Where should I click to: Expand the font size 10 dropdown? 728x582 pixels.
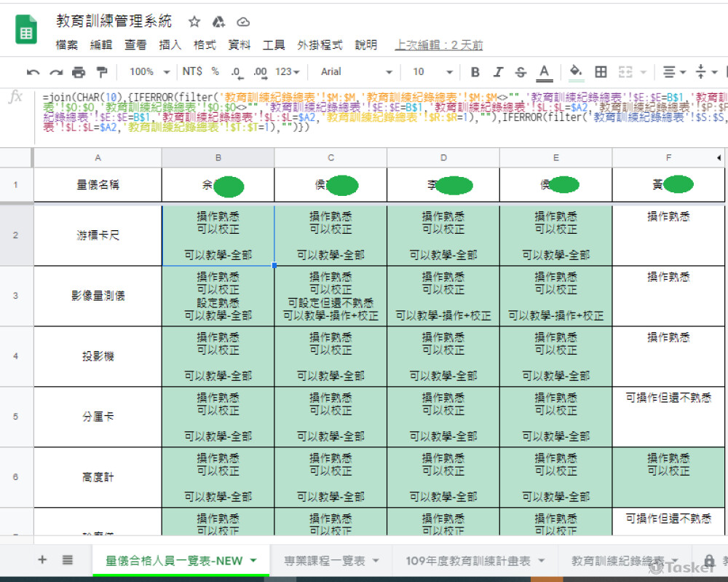coord(432,71)
